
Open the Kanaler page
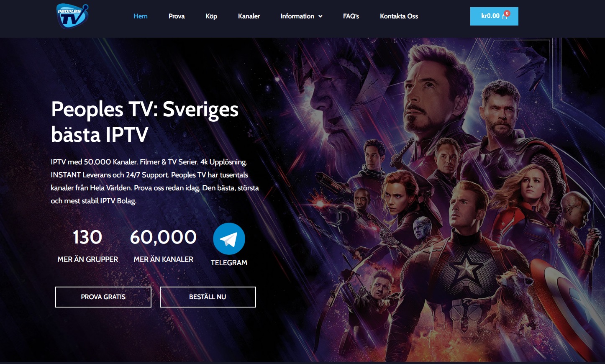[249, 16]
